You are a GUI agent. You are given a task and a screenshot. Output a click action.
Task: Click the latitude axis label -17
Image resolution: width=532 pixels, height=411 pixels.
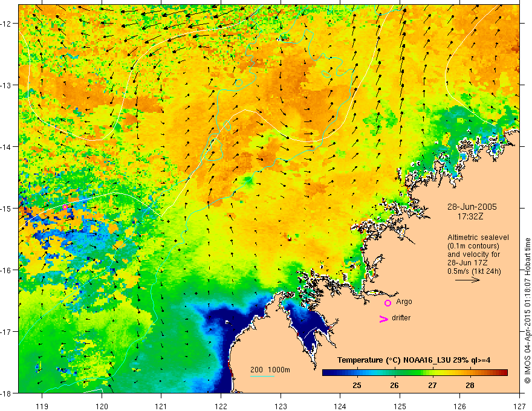pyautogui.click(x=6, y=332)
